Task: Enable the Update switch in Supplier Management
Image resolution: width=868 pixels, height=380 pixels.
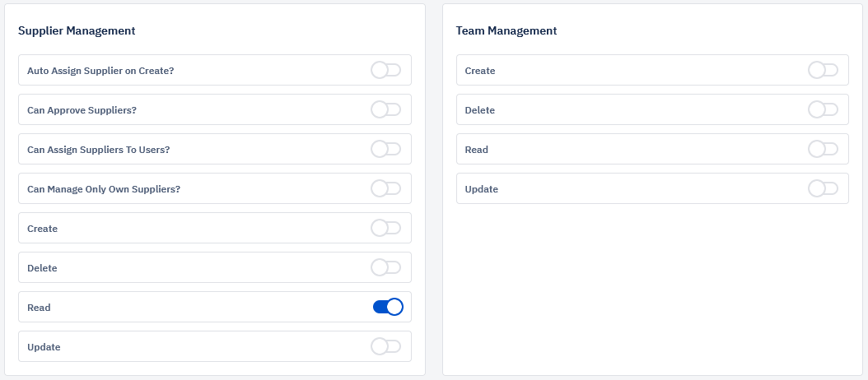Action: (x=386, y=347)
